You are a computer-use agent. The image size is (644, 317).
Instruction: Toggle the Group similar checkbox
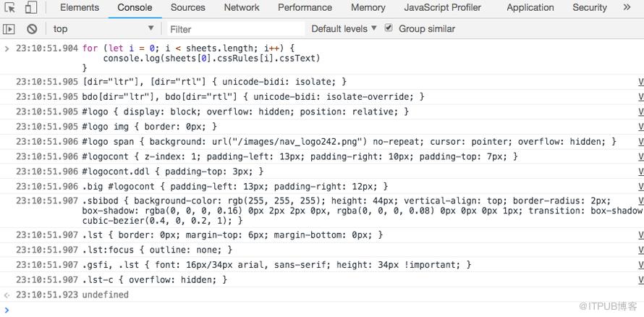click(388, 28)
